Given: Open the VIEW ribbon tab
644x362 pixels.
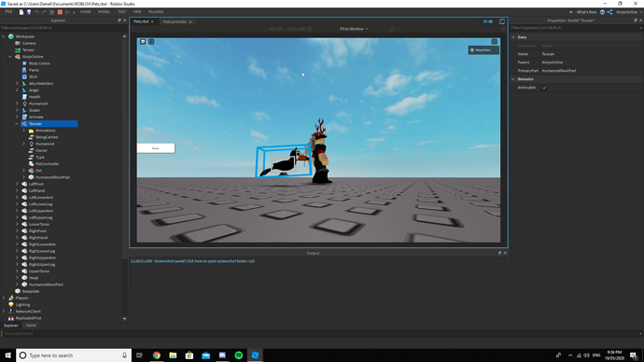Looking at the screenshot, I should (137, 12).
